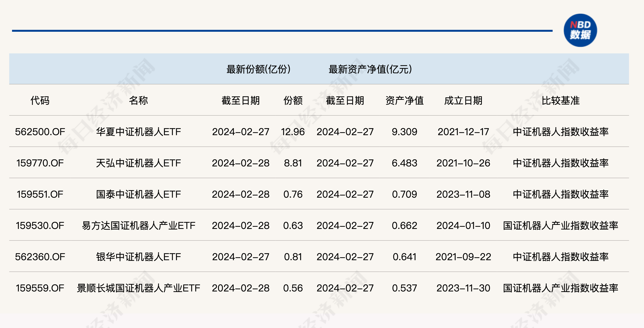Select net asset value 6.483
Image resolution: width=644 pixels, height=328 pixels.
(405, 163)
